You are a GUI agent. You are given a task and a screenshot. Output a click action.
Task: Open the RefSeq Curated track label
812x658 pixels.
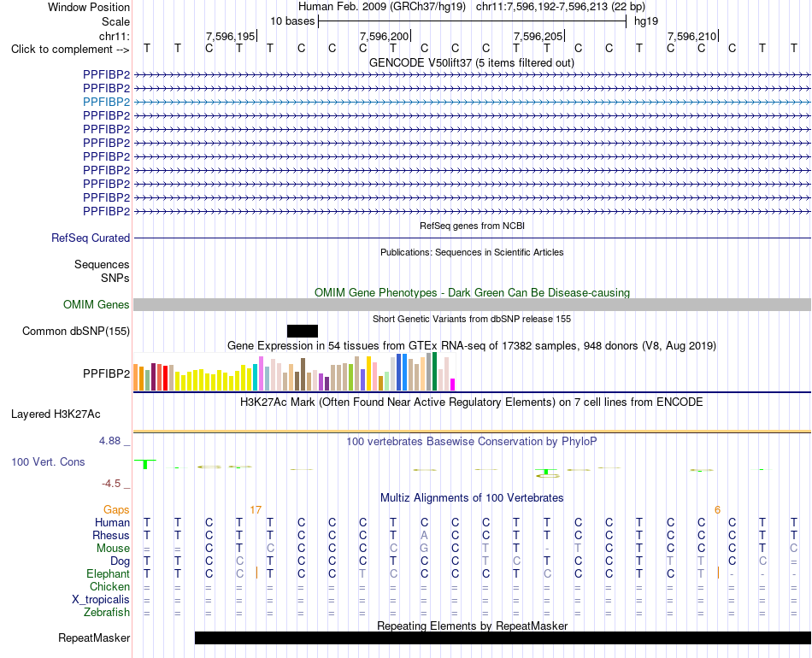point(91,238)
